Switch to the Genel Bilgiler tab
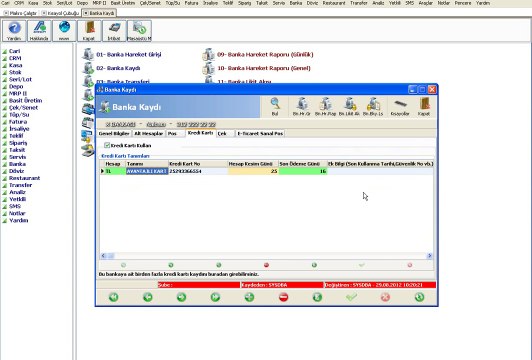The image size is (532, 360). [114, 133]
